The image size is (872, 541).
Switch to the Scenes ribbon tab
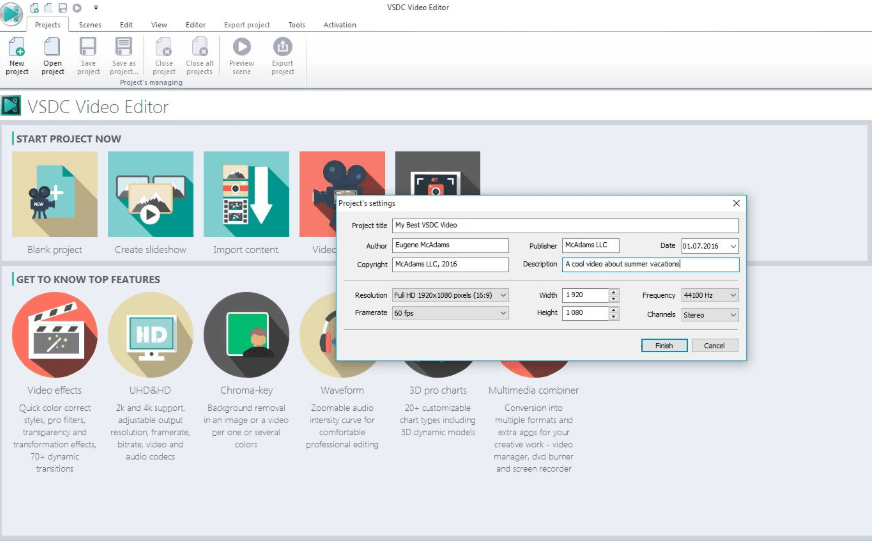(90, 24)
